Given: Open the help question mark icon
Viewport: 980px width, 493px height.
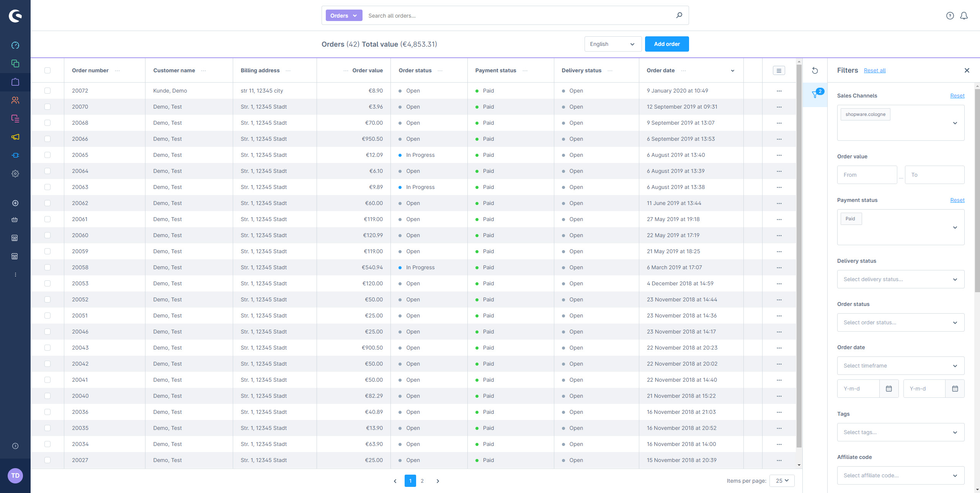Looking at the screenshot, I should (x=950, y=16).
